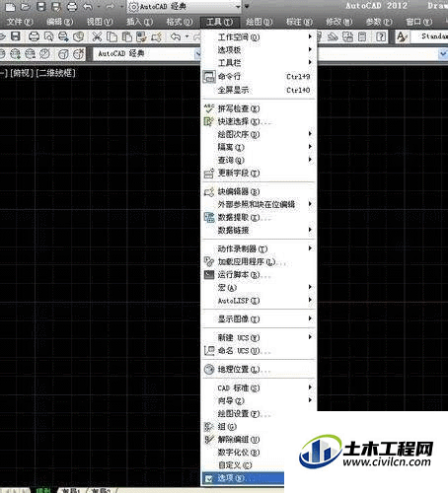Click the Save As icon in quick access toolbar

click(56, 6)
